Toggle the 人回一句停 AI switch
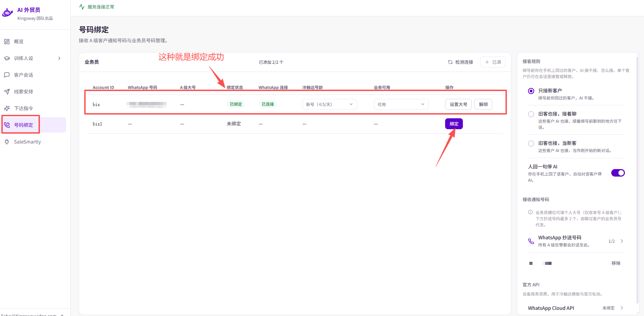 pyautogui.click(x=618, y=173)
